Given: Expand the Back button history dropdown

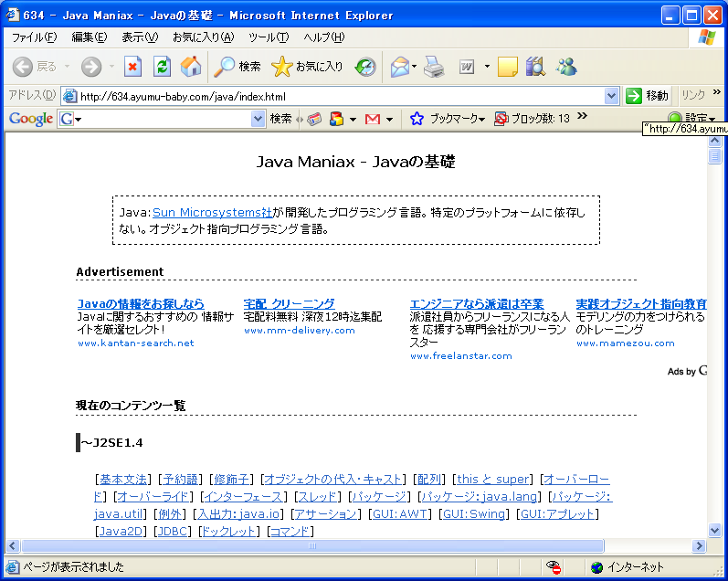Looking at the screenshot, I should (x=67, y=67).
